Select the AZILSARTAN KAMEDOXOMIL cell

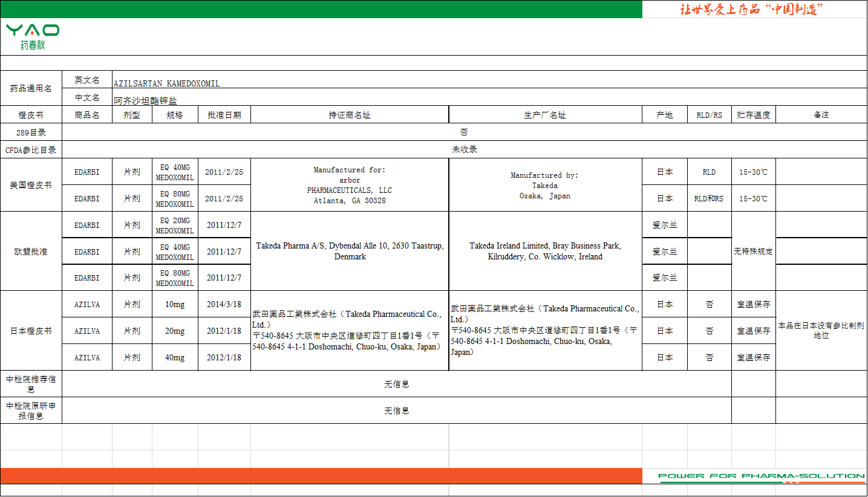tap(489, 80)
